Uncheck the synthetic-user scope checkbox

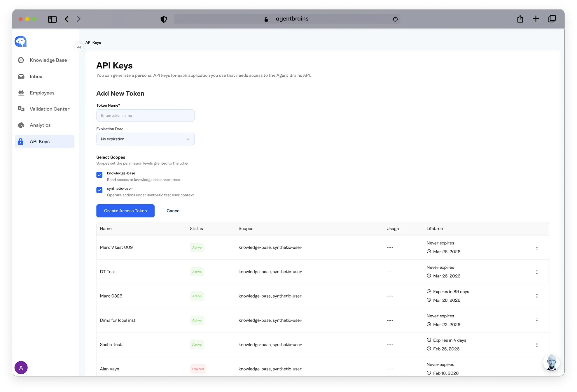point(99,190)
